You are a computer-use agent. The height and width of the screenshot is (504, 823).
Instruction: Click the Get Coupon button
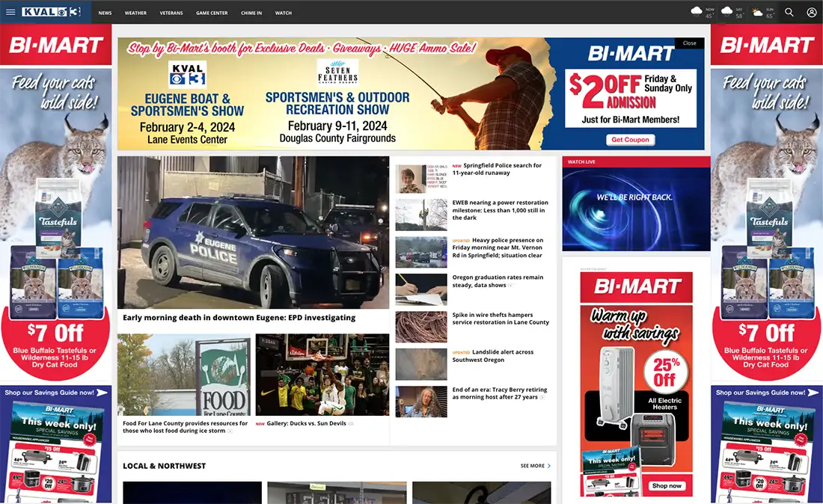coord(630,140)
